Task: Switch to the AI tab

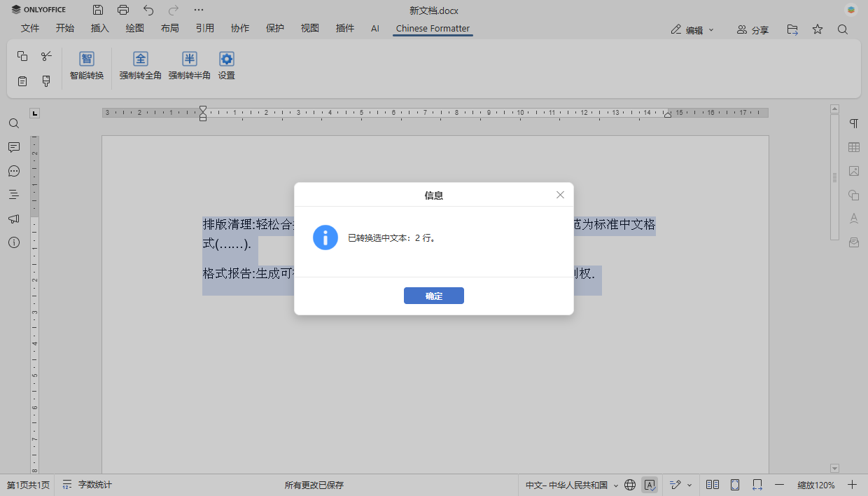Action: [x=375, y=29]
